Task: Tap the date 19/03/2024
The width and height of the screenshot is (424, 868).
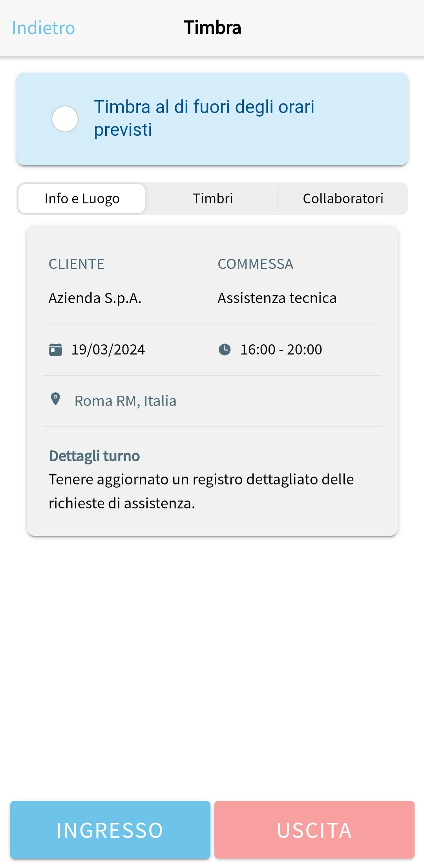Action: (108, 349)
